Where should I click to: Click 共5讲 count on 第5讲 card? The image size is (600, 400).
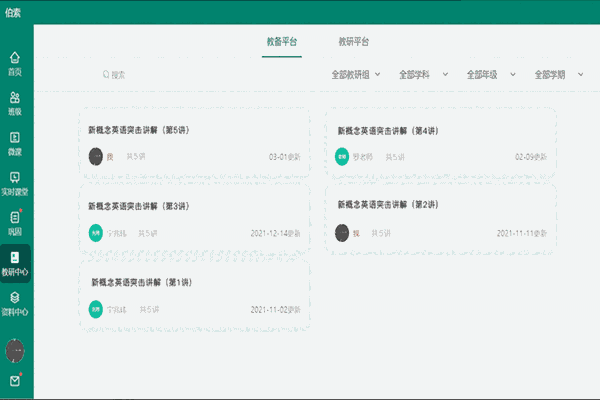click(x=136, y=157)
